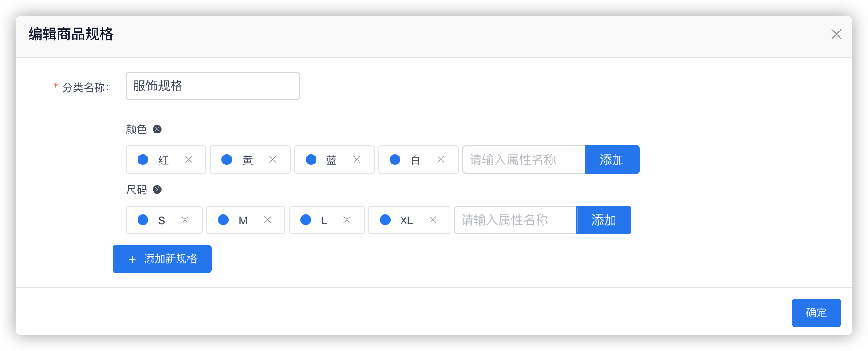868x351 pixels.
Task: Delete the 白 attribute tag
Action: [x=441, y=160]
